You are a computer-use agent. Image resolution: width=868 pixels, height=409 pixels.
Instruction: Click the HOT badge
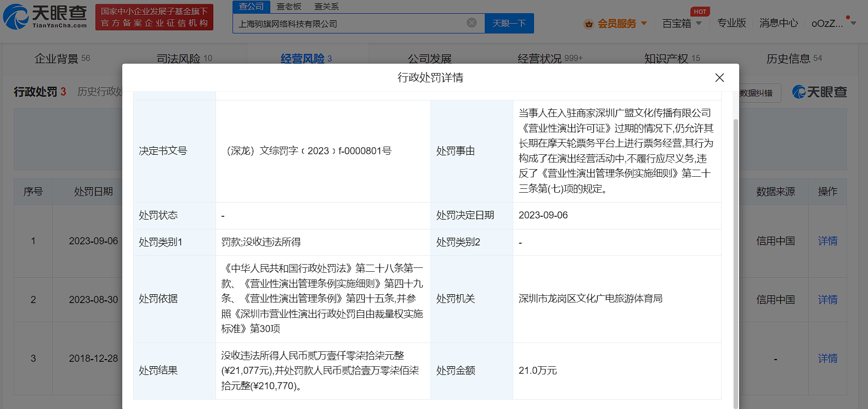(700, 12)
